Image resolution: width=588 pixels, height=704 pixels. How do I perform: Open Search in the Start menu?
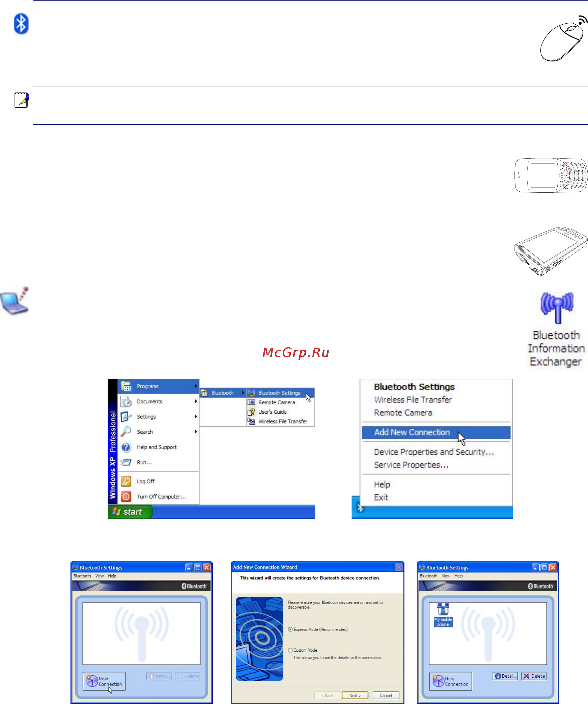pyautogui.click(x=159, y=432)
